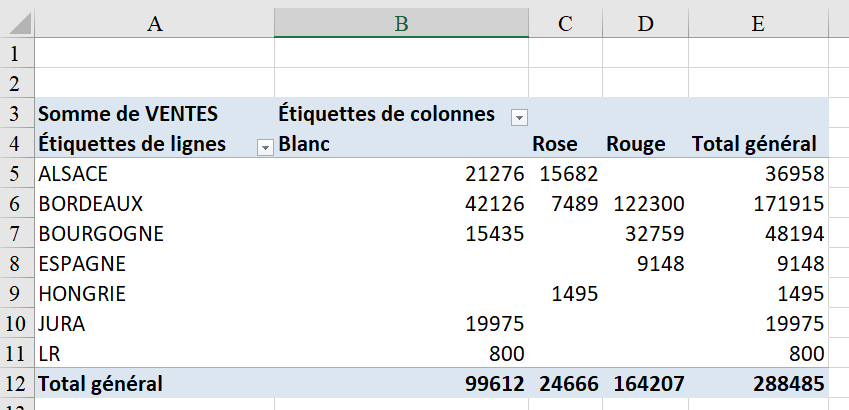Click the Blanc column heading cell
The image size is (849, 410).
pos(304,144)
